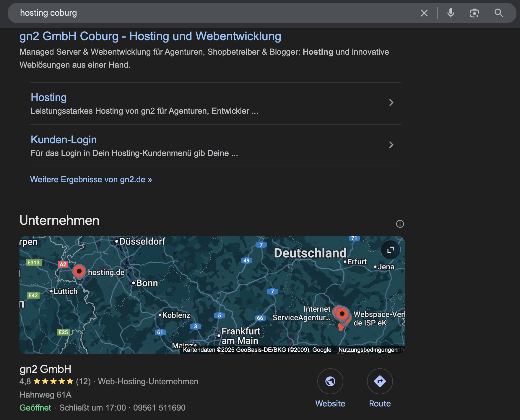This screenshot has height=420, width=520.
Task: Visit gn2 GmbH website via globe icon
Action: 330,381
